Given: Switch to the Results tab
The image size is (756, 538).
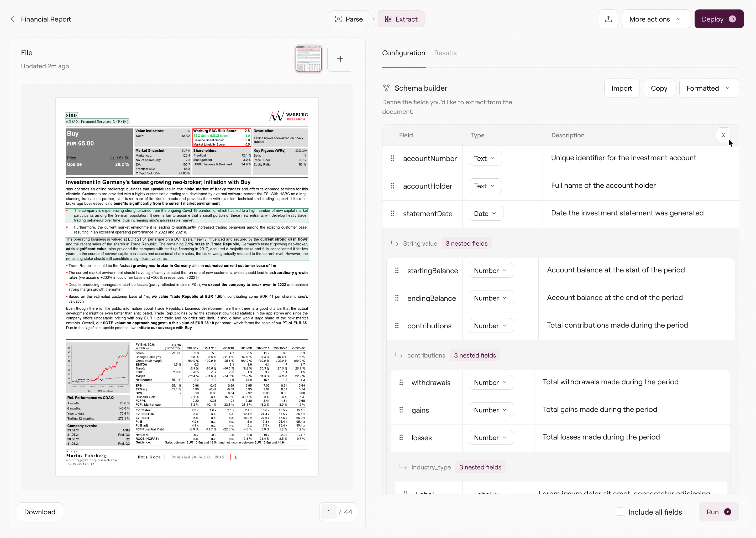Looking at the screenshot, I should (445, 53).
